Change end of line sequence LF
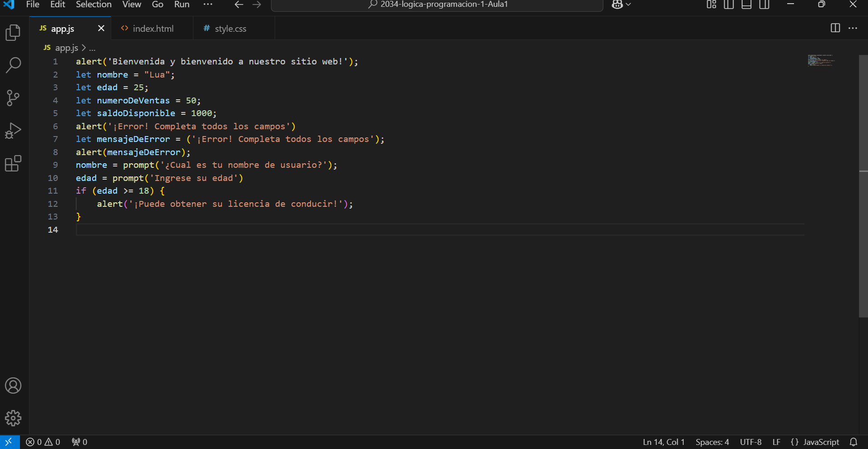The width and height of the screenshot is (868, 449). tap(776, 442)
